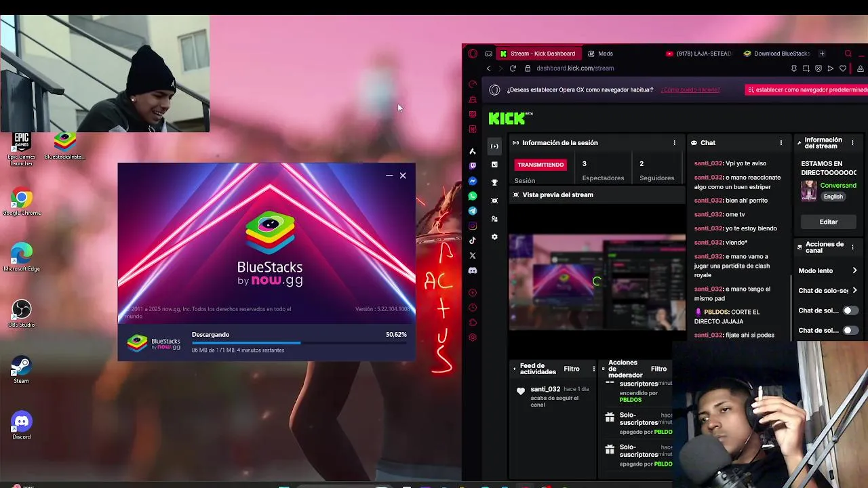Screen dimensions: 868x488
Task: Open Aria AI icon in Opera sidebar
Action: point(473,151)
